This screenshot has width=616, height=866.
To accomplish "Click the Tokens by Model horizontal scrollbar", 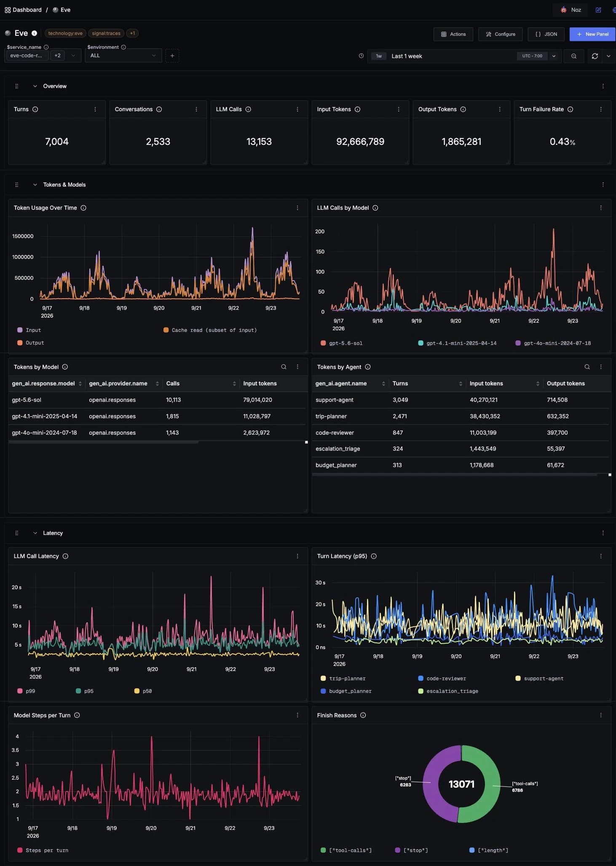I will click(103, 442).
